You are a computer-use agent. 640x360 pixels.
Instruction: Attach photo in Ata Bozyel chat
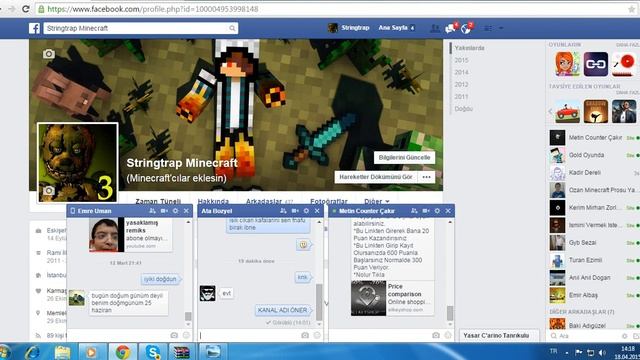coord(305,335)
